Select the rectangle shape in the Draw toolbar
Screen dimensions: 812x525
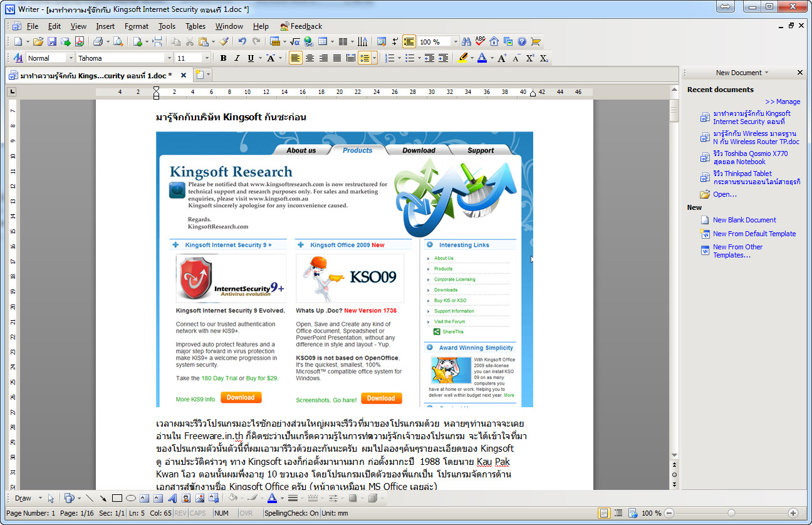tap(117, 499)
